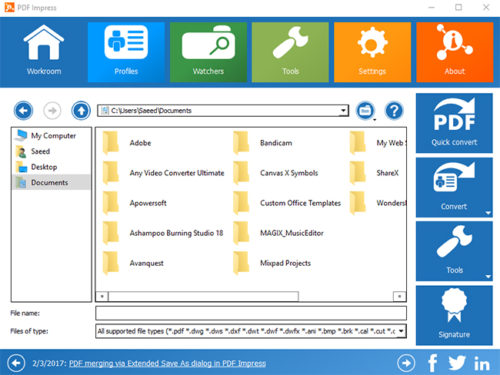Image resolution: width=500 pixels, height=375 pixels.
Task: Go back with the blue back arrow
Action: (23, 110)
